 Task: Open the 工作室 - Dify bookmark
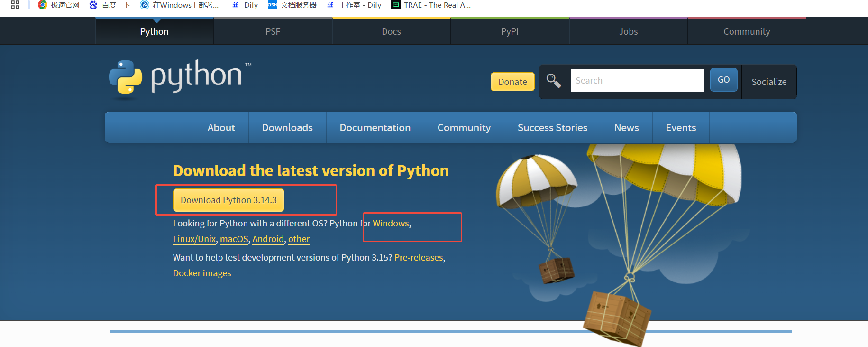click(354, 5)
